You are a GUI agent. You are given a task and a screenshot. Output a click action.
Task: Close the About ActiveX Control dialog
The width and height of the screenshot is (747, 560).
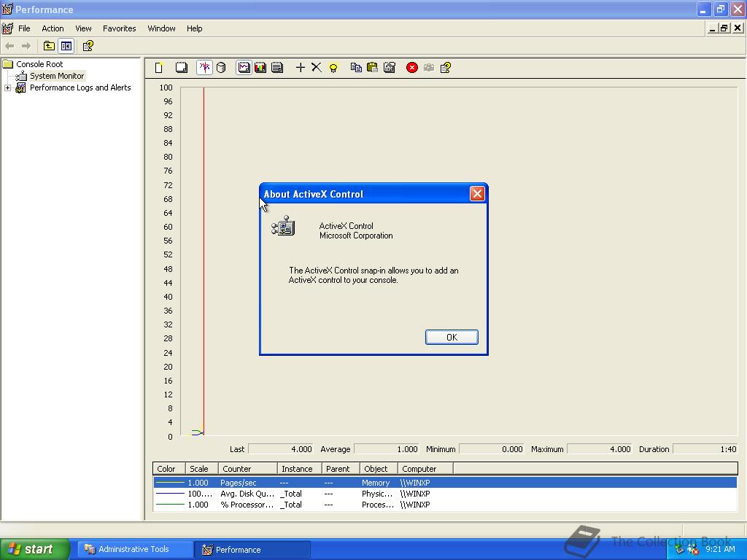tap(477, 194)
